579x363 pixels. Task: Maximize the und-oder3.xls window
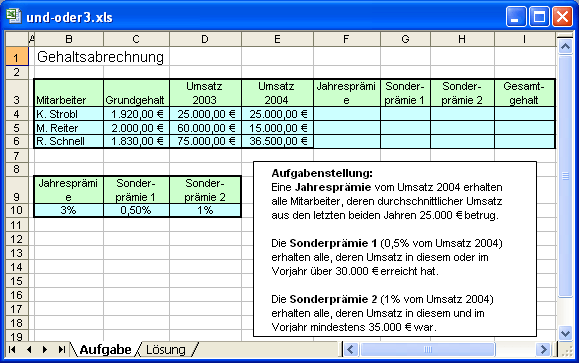[539, 17]
